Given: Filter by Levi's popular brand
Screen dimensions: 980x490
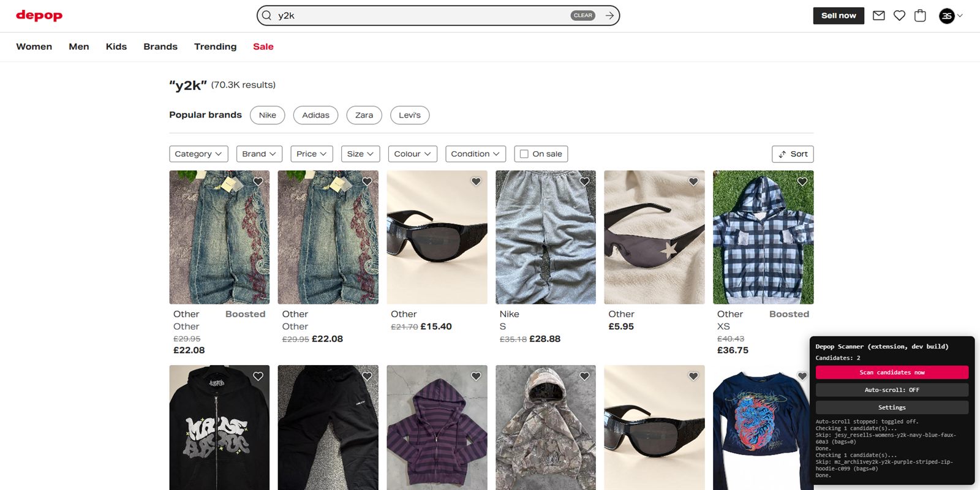Looking at the screenshot, I should (410, 115).
